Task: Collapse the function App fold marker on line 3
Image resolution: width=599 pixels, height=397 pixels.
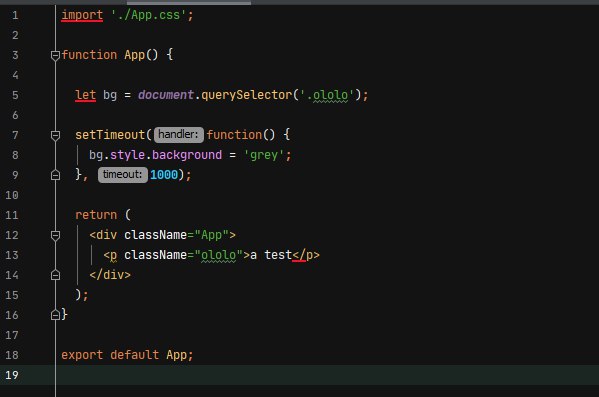Action: tap(55, 56)
